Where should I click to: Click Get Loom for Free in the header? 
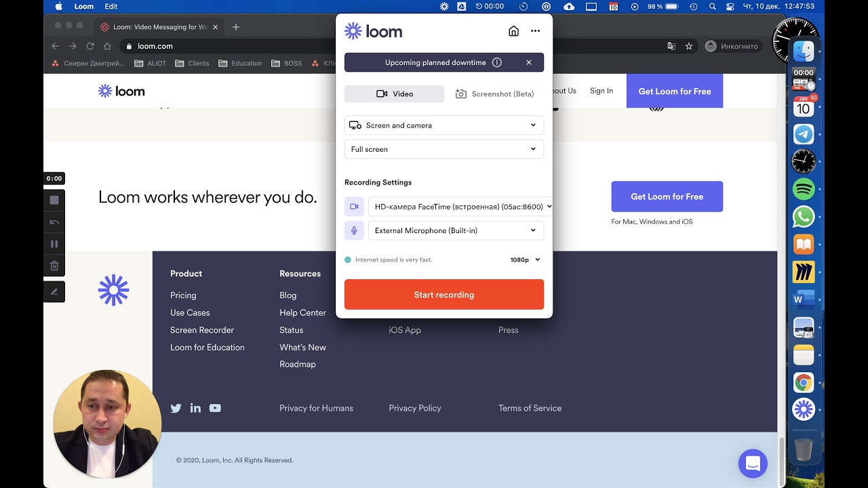tap(675, 91)
